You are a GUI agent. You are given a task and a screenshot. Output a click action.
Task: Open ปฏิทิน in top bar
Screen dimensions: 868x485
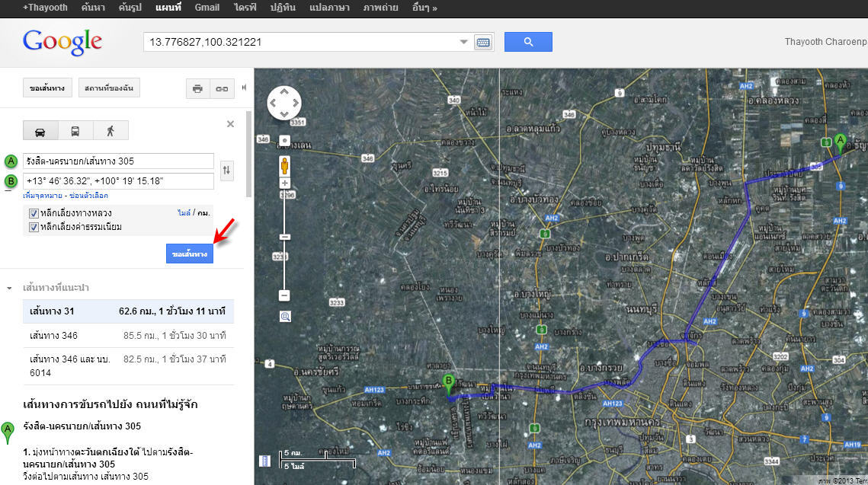coord(283,8)
